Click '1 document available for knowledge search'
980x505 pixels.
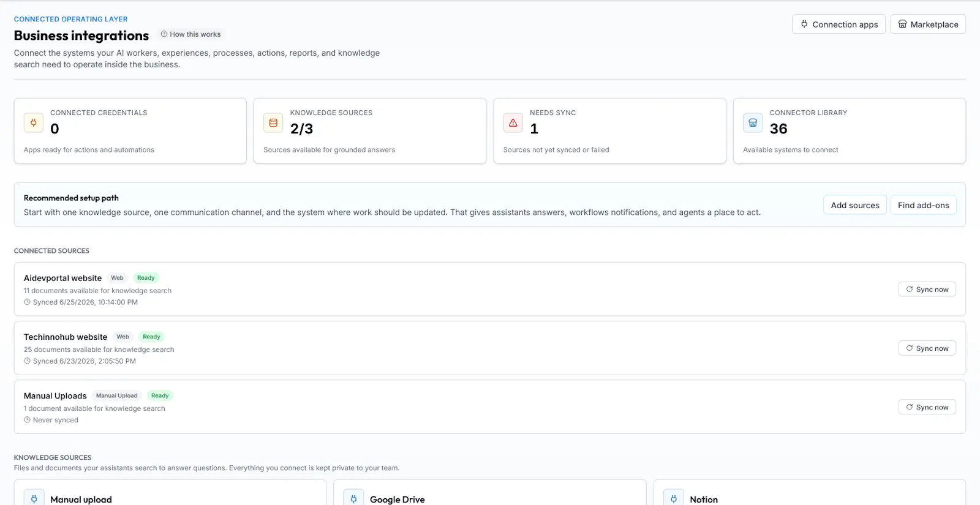[x=94, y=408]
